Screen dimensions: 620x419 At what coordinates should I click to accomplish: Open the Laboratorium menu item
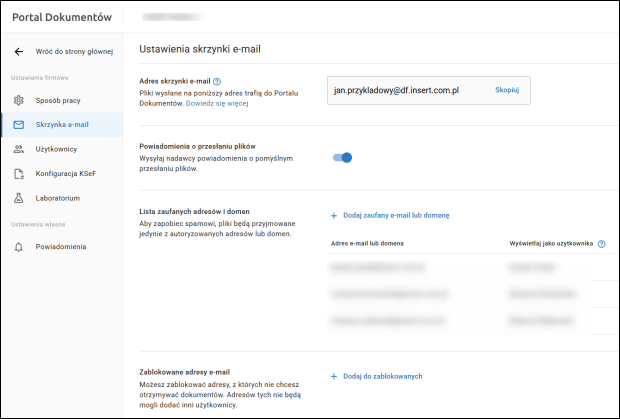pyautogui.click(x=57, y=198)
